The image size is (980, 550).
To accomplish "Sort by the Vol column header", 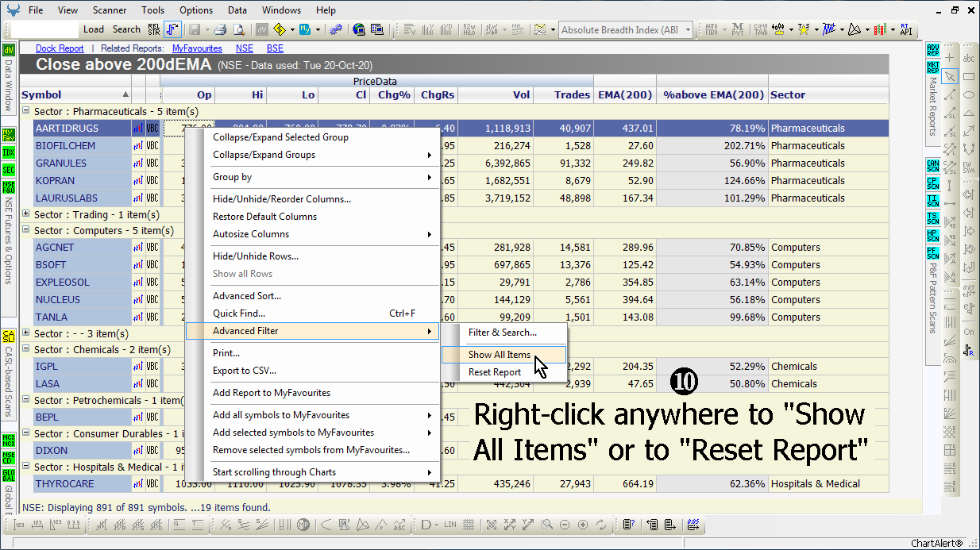I will click(495, 95).
